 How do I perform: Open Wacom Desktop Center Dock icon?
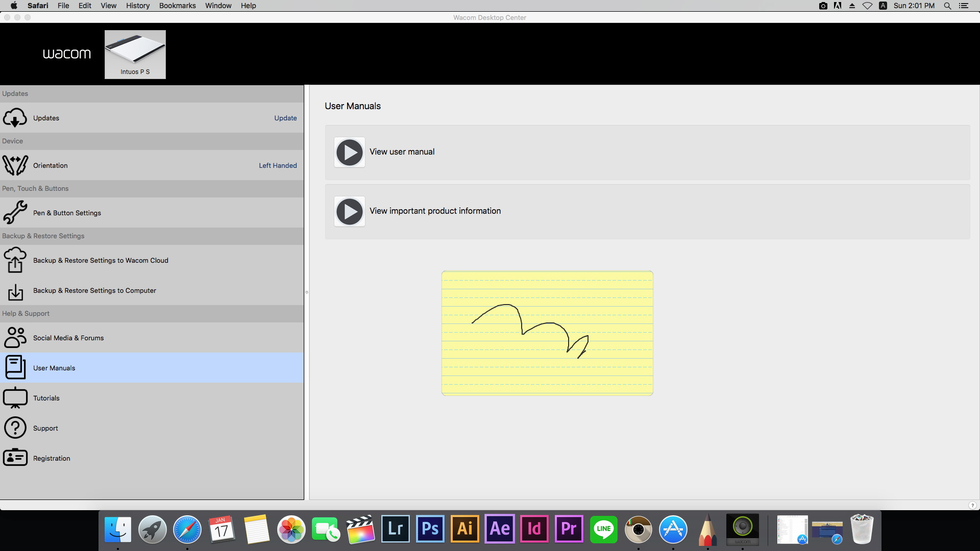(743, 529)
